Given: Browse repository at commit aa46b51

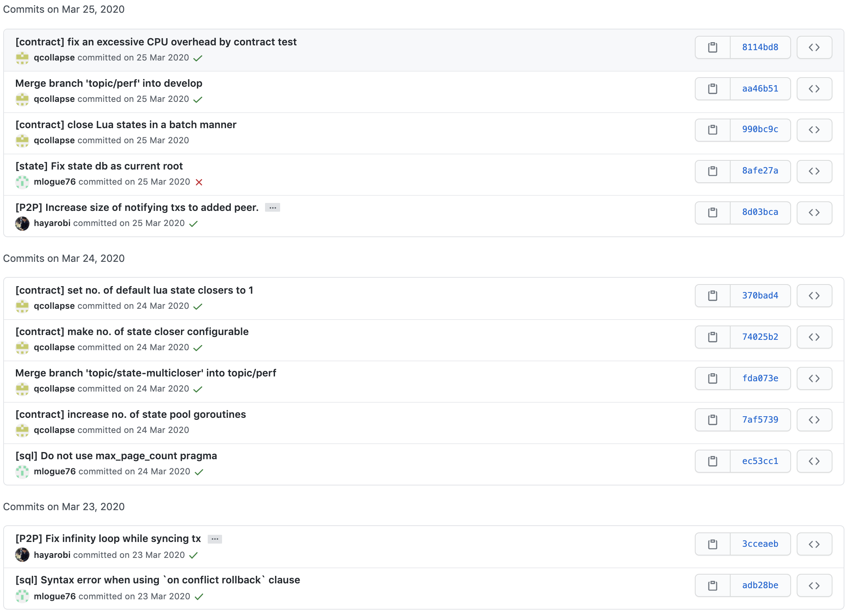Looking at the screenshot, I should click(x=814, y=89).
